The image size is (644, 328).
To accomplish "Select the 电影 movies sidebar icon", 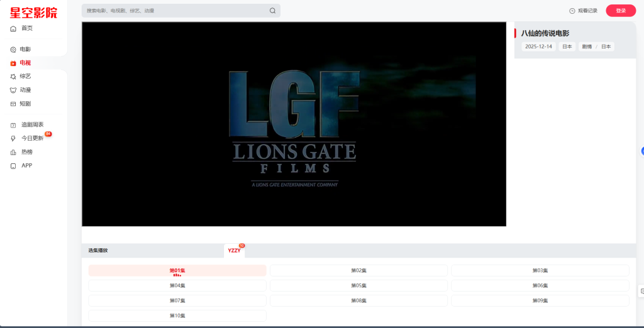I will tap(13, 49).
